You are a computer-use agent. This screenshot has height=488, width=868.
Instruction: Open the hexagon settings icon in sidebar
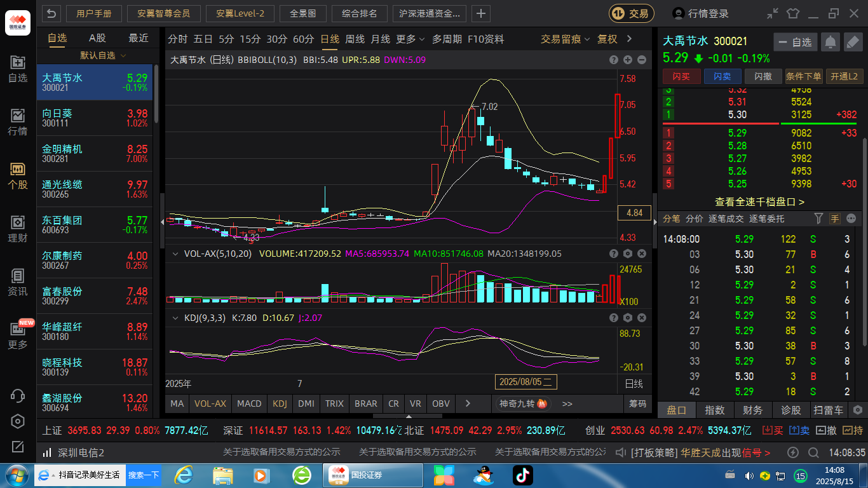[x=18, y=421]
